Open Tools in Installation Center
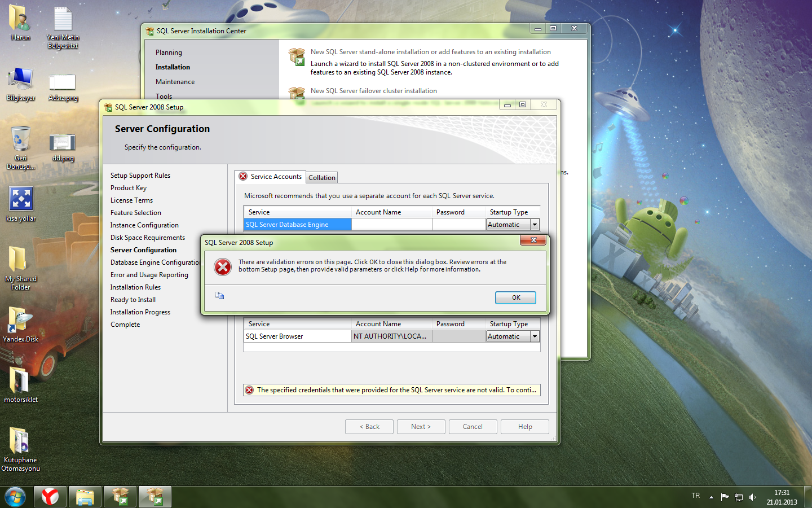Image resolution: width=812 pixels, height=508 pixels. [164, 96]
